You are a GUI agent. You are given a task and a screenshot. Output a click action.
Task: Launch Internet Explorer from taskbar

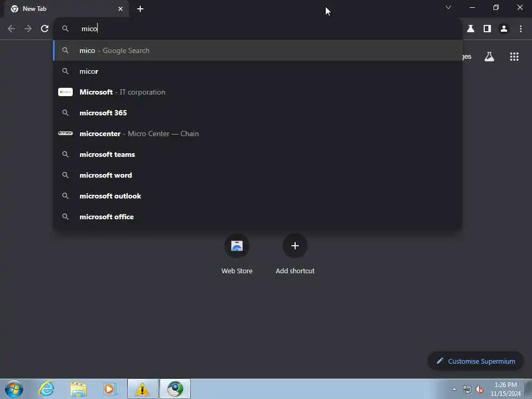click(46, 389)
